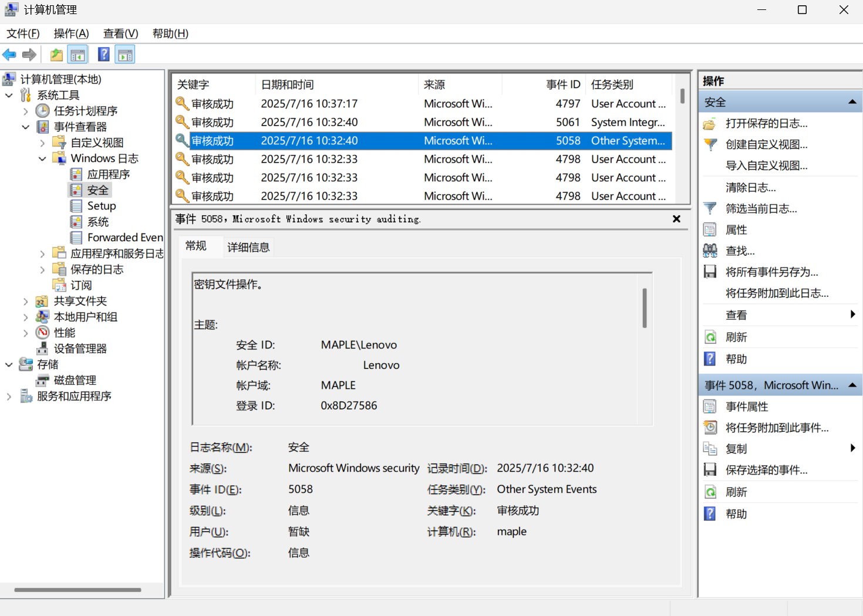Screen dimensions: 863x616
Task: Click 筛选当前日志 funnel action
Action: tap(761, 209)
